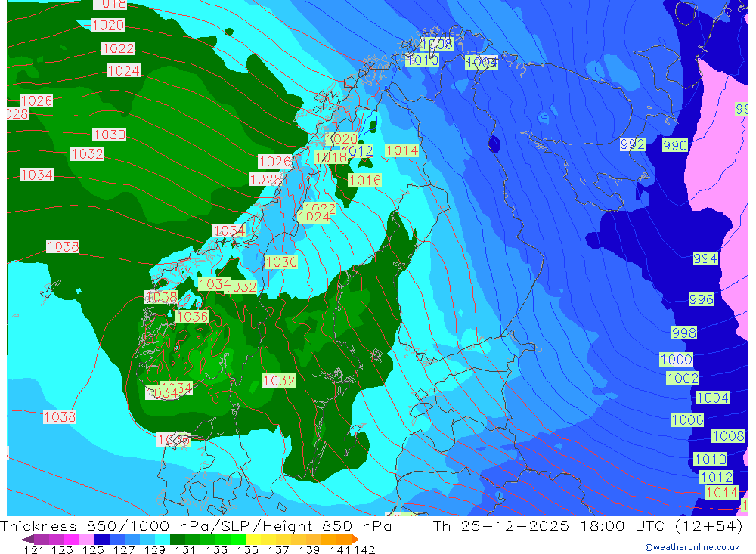Click the darkest green legend swatch
756x554 pixels.
click(178, 539)
